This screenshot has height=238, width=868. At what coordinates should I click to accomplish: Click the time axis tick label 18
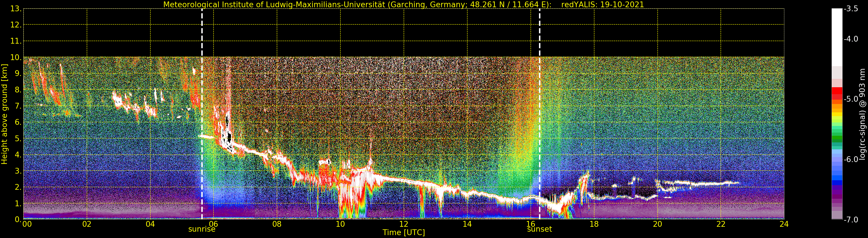594,224
